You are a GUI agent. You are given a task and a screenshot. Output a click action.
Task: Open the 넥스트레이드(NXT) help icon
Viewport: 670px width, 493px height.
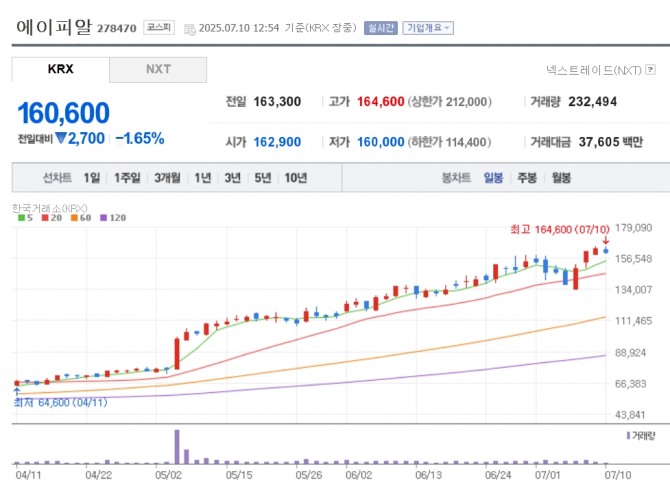pos(651,70)
